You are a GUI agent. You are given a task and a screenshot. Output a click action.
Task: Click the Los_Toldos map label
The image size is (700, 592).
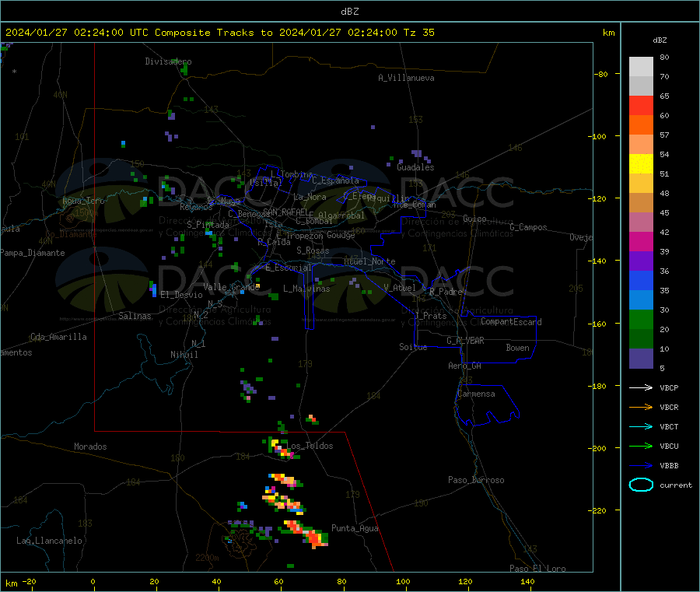click(x=310, y=446)
